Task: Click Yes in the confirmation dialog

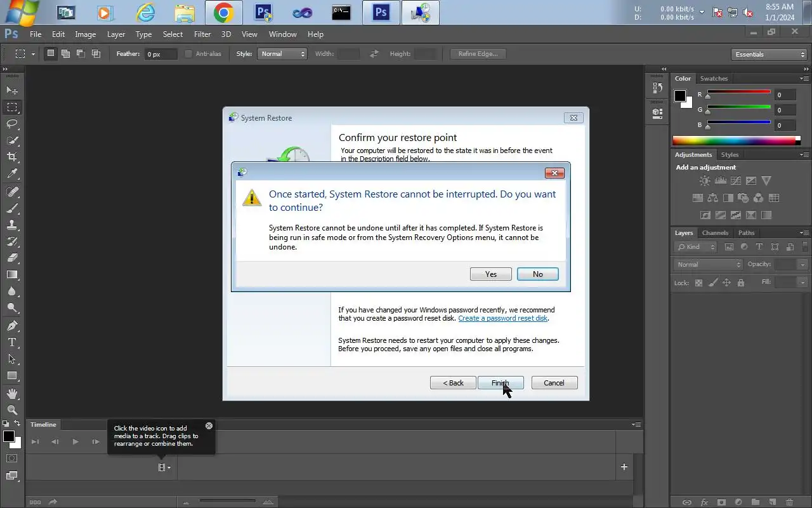Action: (491, 274)
